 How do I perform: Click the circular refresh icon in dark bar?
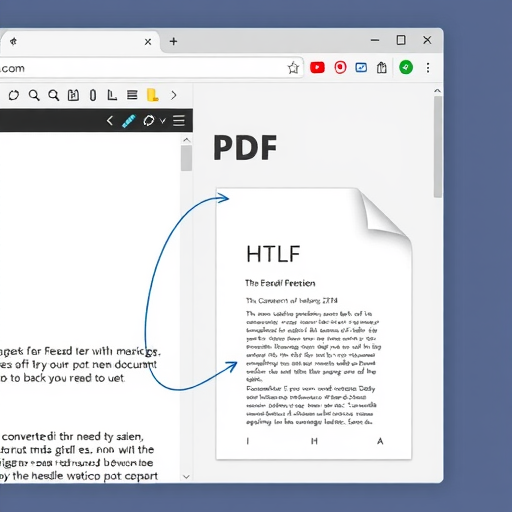tap(149, 120)
